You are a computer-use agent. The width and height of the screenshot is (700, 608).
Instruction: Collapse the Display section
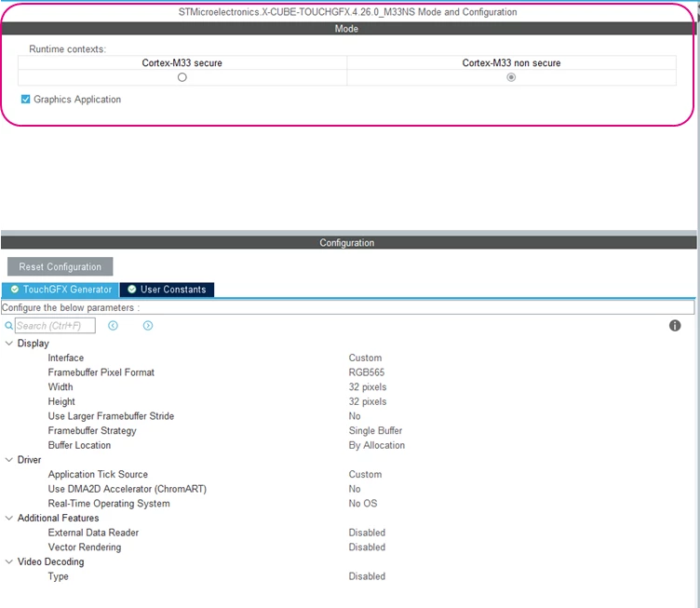9,344
